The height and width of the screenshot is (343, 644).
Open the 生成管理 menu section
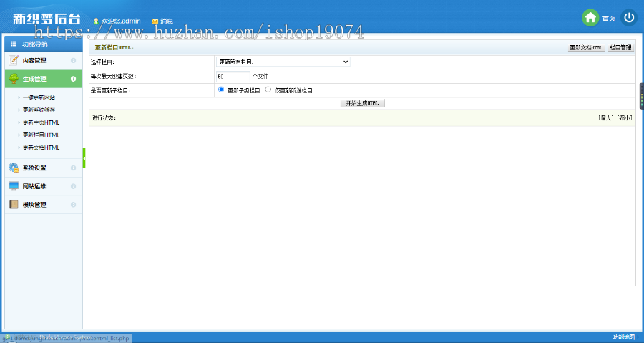44,79
